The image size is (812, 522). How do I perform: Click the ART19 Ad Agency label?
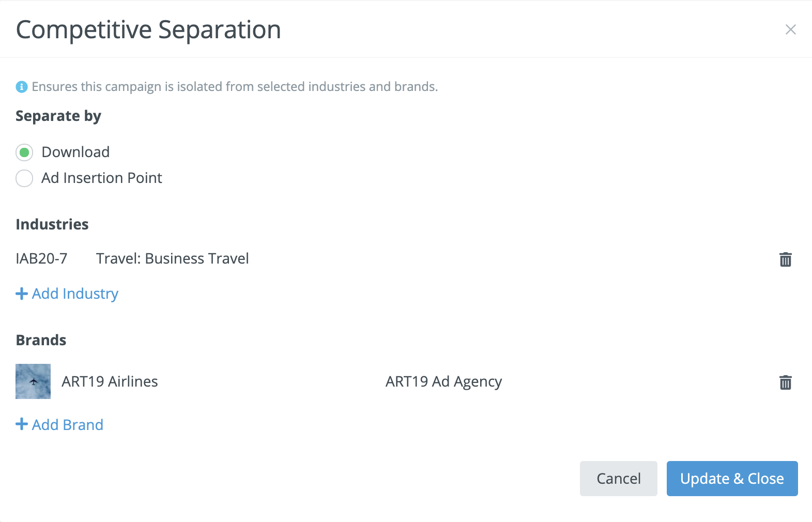pos(443,381)
